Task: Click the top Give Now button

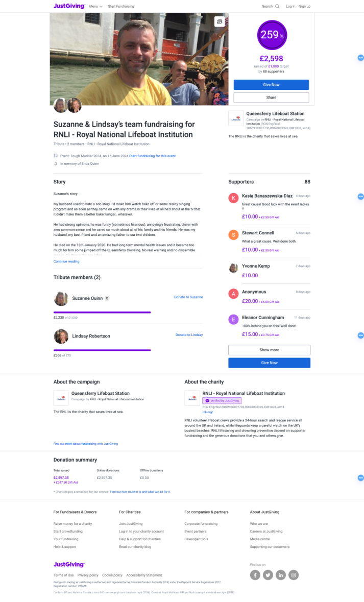Action: pos(271,85)
